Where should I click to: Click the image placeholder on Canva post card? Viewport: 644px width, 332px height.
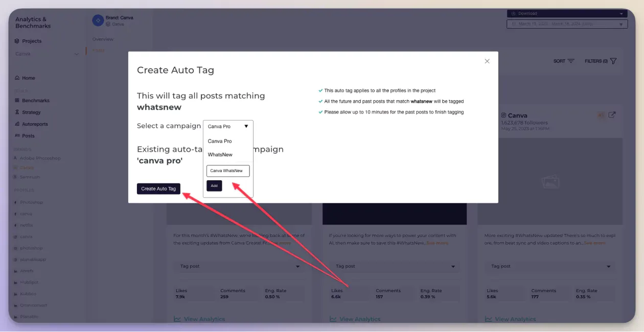pyautogui.click(x=550, y=181)
